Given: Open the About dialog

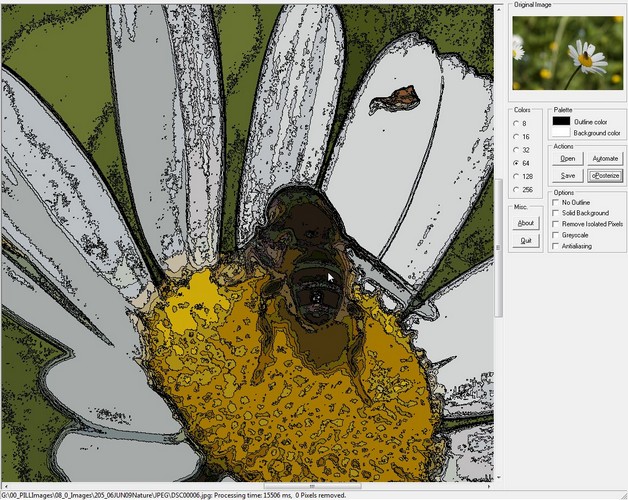Looking at the screenshot, I should pos(526,223).
